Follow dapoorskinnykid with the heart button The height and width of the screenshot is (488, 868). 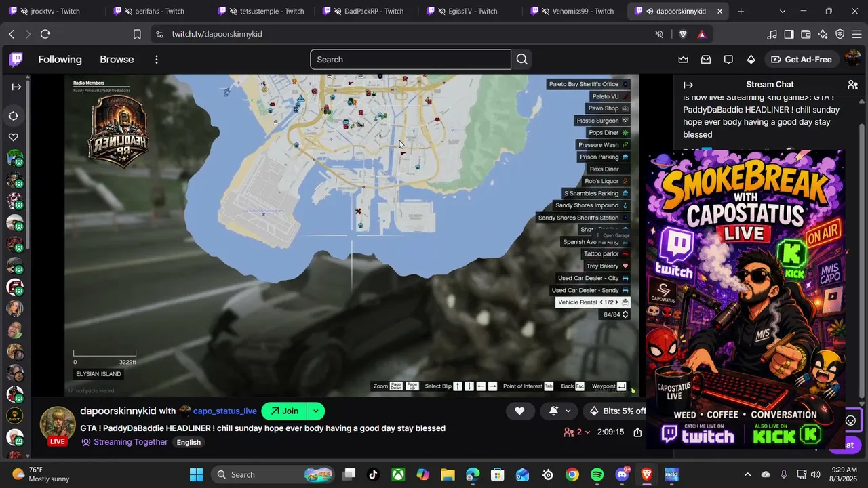click(519, 411)
